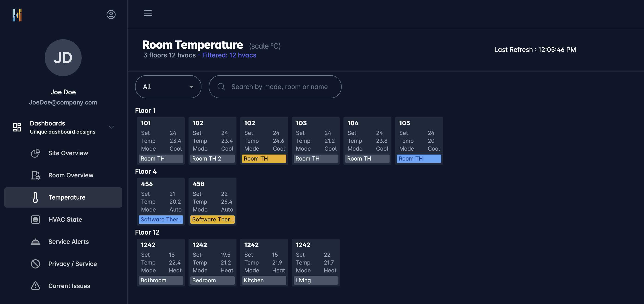
Task: Select the Temperature thermometer icon
Action: [x=35, y=197]
